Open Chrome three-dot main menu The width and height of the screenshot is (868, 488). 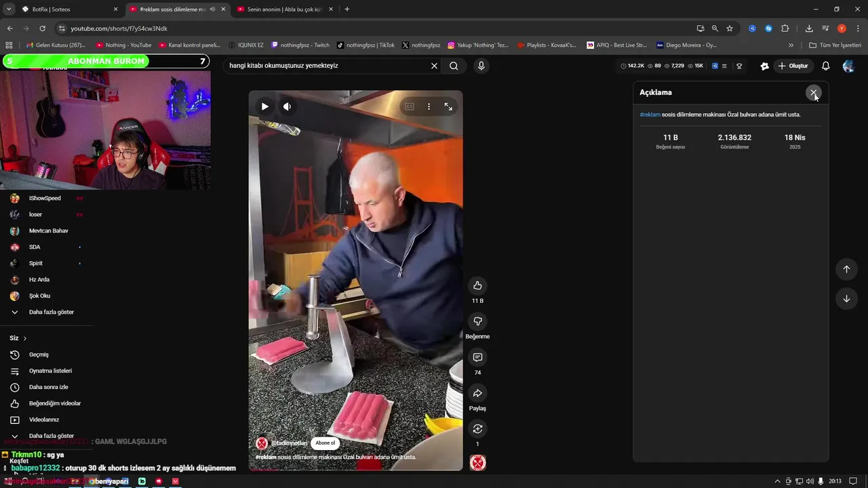pyautogui.click(x=858, y=28)
